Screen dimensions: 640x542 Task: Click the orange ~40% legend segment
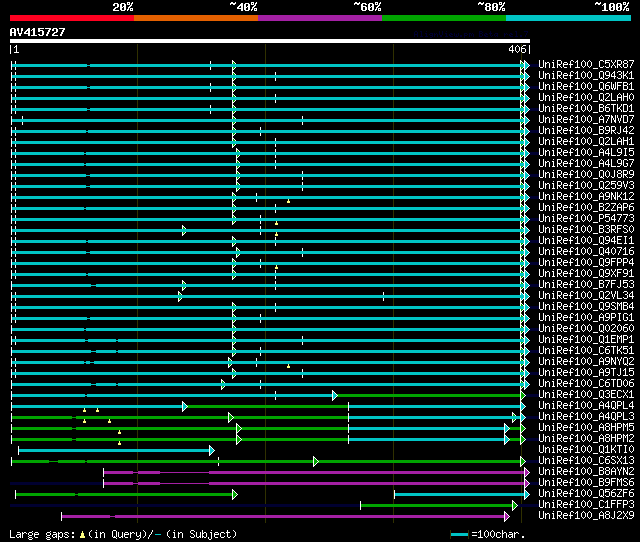[195, 17]
